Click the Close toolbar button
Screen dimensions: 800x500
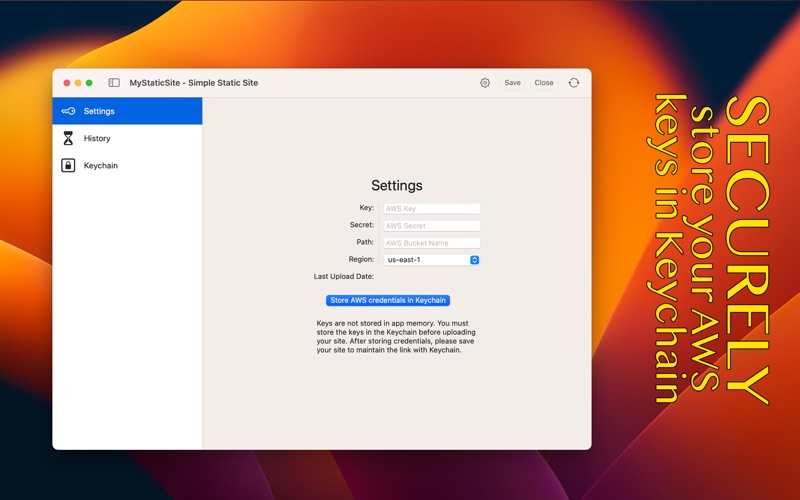(544, 83)
